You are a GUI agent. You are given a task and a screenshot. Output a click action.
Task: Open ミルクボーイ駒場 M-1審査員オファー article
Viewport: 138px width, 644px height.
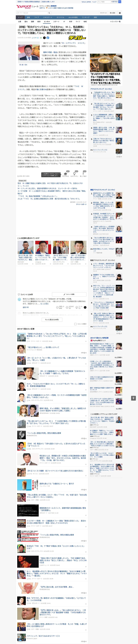click(x=56, y=522)
